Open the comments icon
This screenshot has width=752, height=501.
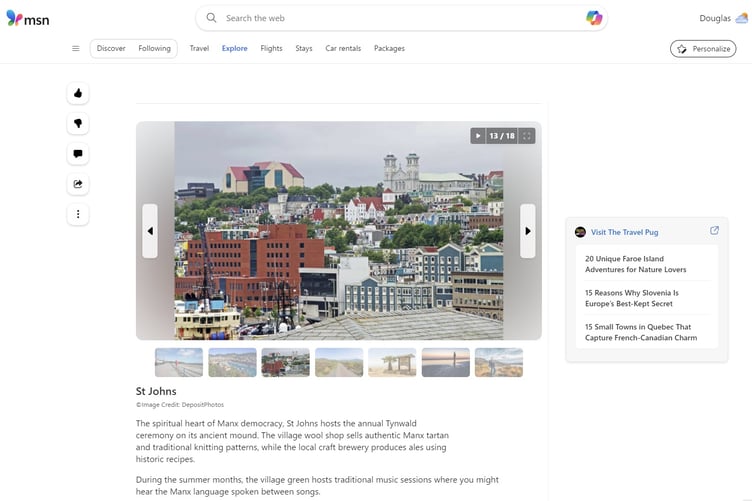coord(78,153)
